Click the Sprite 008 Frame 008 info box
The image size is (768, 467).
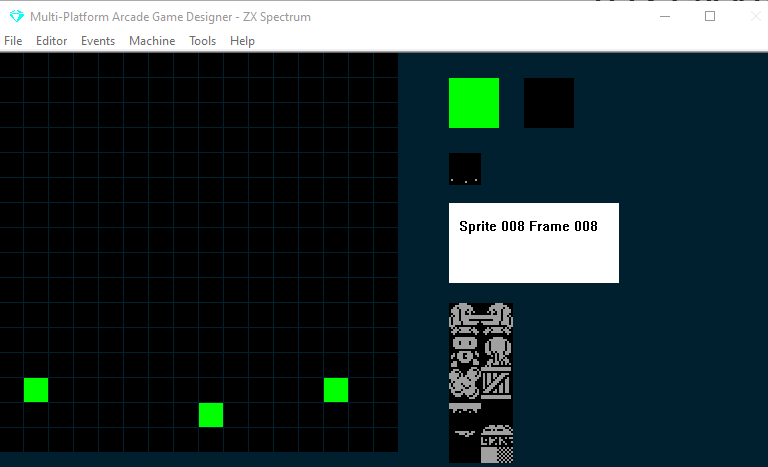click(x=534, y=243)
